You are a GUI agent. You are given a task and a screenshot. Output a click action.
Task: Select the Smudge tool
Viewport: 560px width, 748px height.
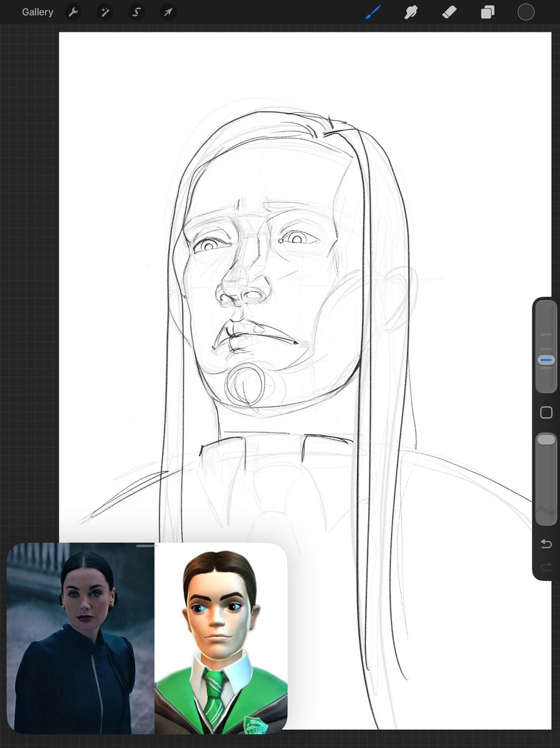(411, 12)
